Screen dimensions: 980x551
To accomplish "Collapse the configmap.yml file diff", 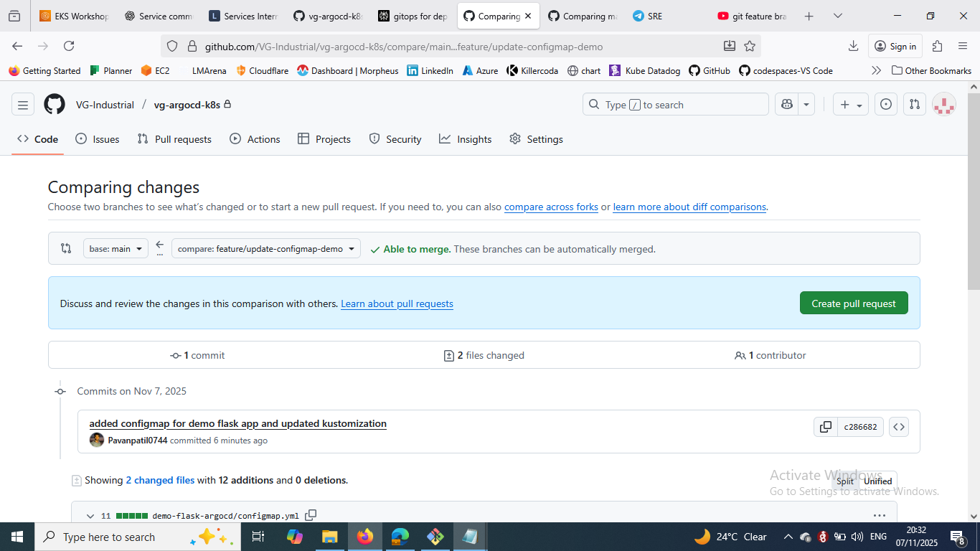I will 90,516.
